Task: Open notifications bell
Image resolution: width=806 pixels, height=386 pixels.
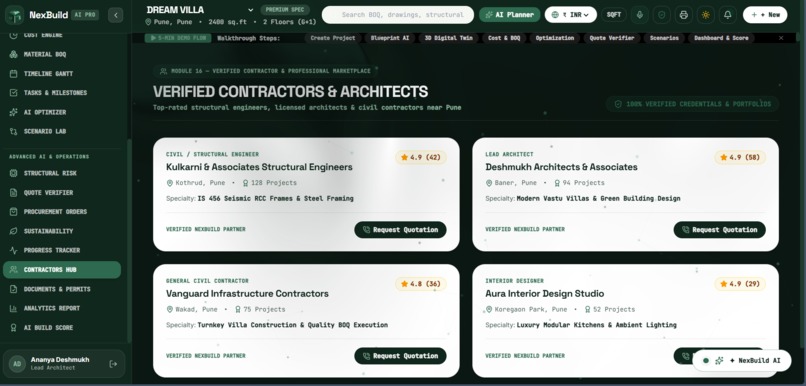Action: click(x=728, y=15)
